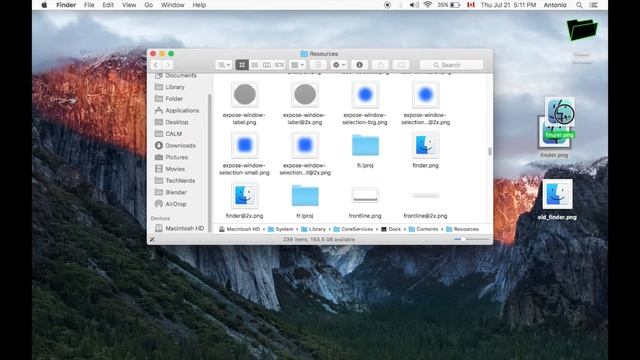640x360 pixels.
Task: Open the Window menu
Action: point(173,5)
